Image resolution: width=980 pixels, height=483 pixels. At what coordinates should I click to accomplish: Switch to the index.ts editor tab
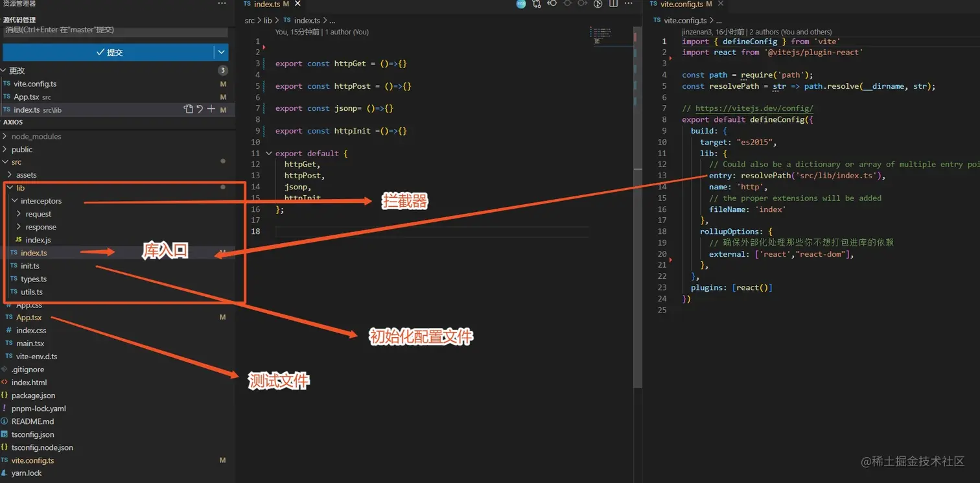click(x=267, y=4)
